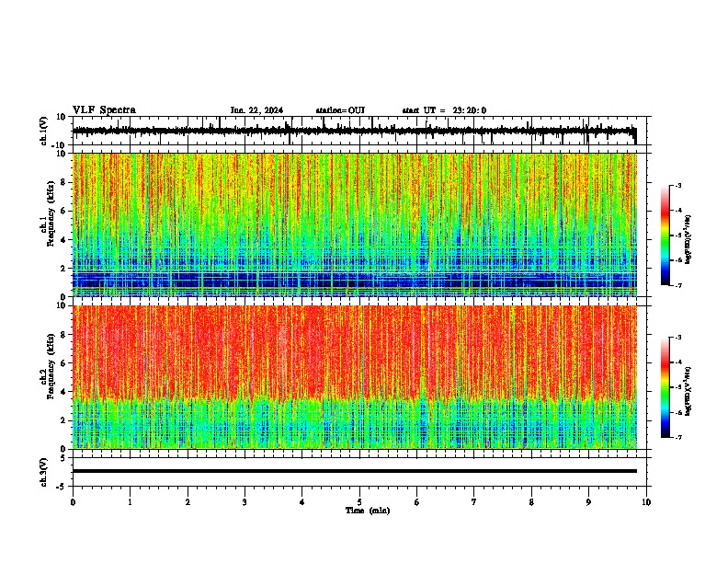Click time axis tick label '8'

tap(531, 502)
